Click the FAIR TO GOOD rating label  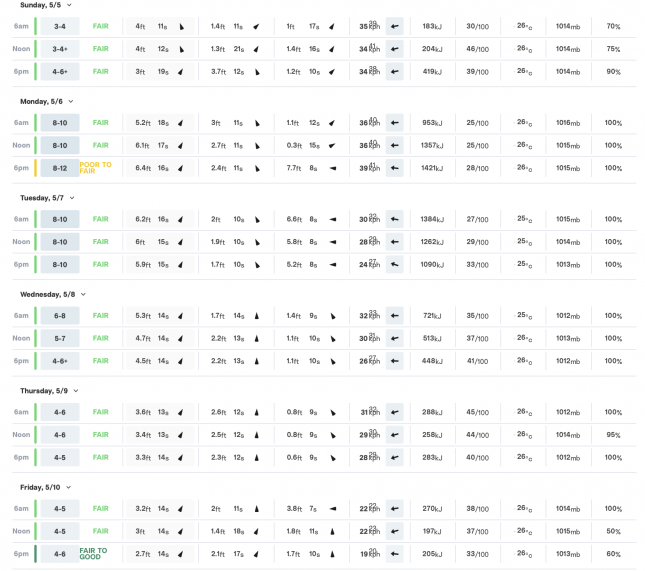tap(96, 553)
